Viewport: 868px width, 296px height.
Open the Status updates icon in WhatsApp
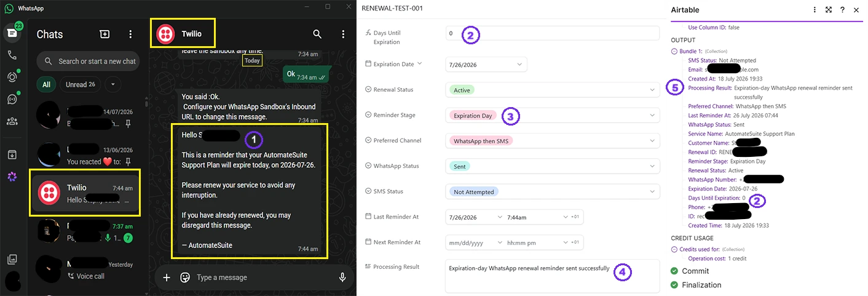click(11, 77)
